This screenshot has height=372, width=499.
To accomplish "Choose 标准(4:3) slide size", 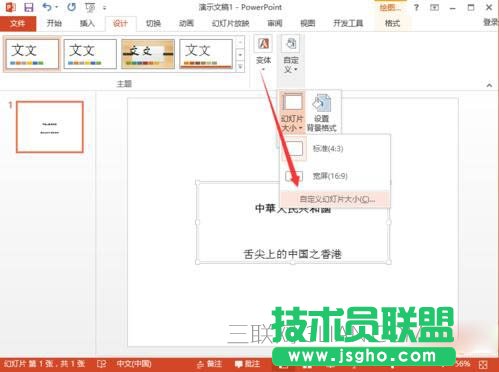I will (x=335, y=148).
